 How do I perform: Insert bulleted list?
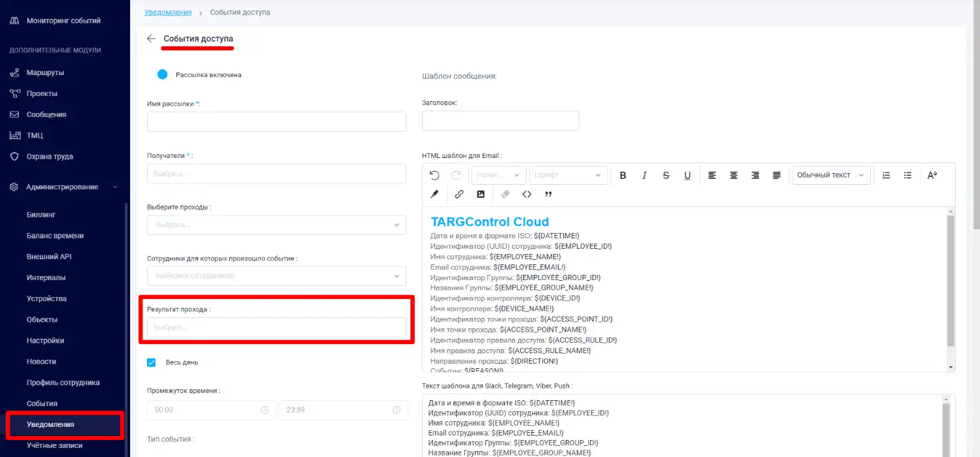907,175
